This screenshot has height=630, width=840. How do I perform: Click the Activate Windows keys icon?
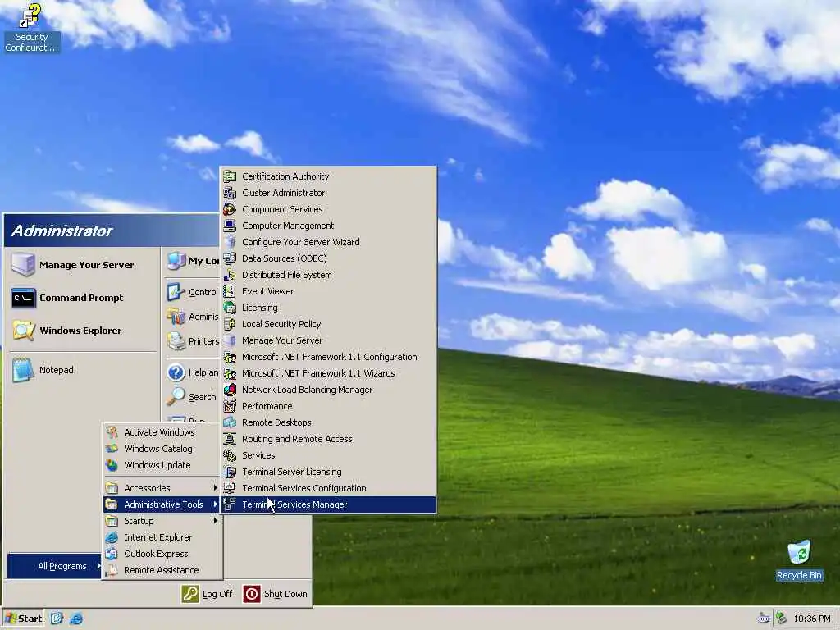coord(112,432)
